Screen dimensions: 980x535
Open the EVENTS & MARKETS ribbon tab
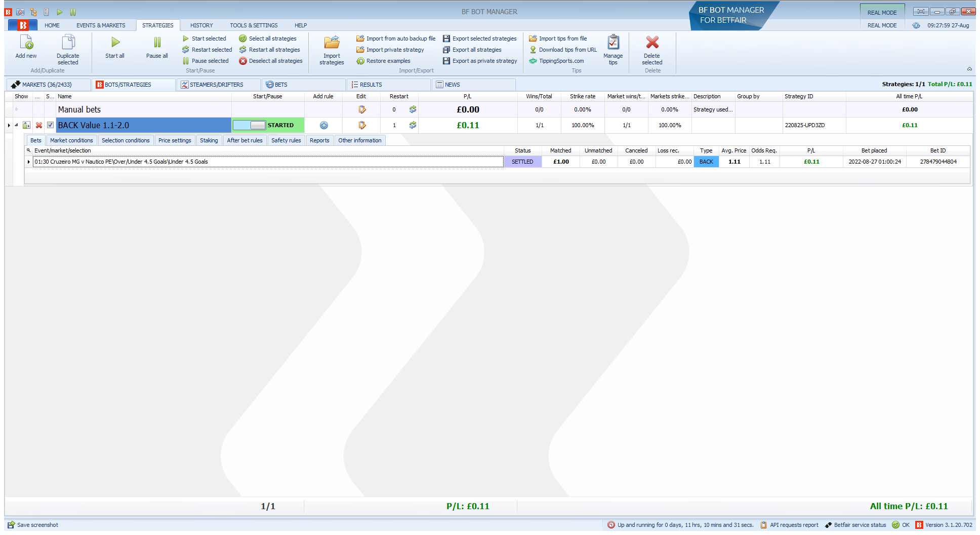pos(101,25)
